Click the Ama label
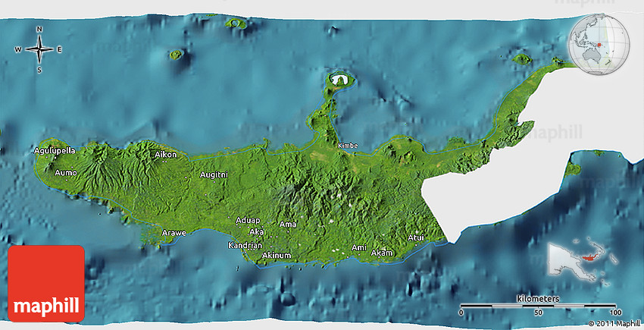 pos(288,225)
